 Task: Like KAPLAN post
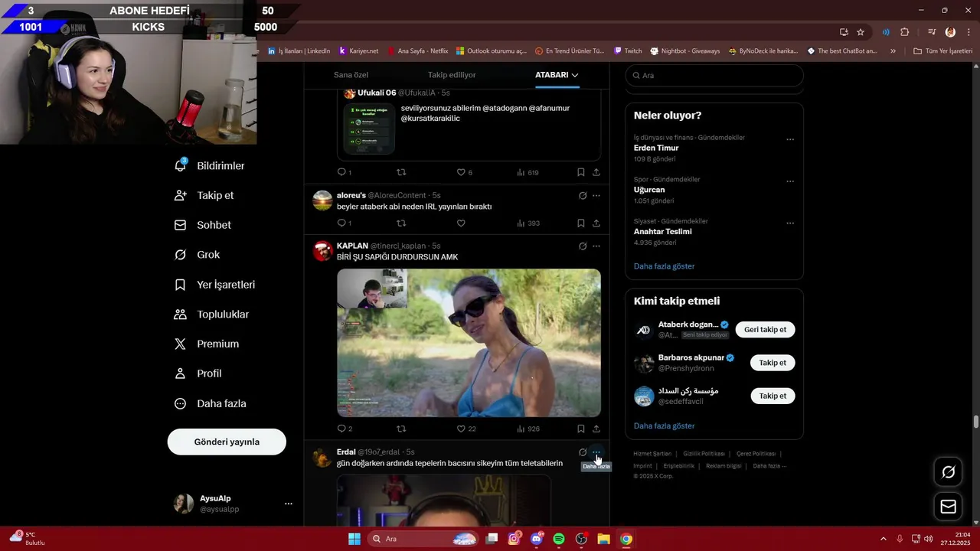pyautogui.click(x=465, y=429)
